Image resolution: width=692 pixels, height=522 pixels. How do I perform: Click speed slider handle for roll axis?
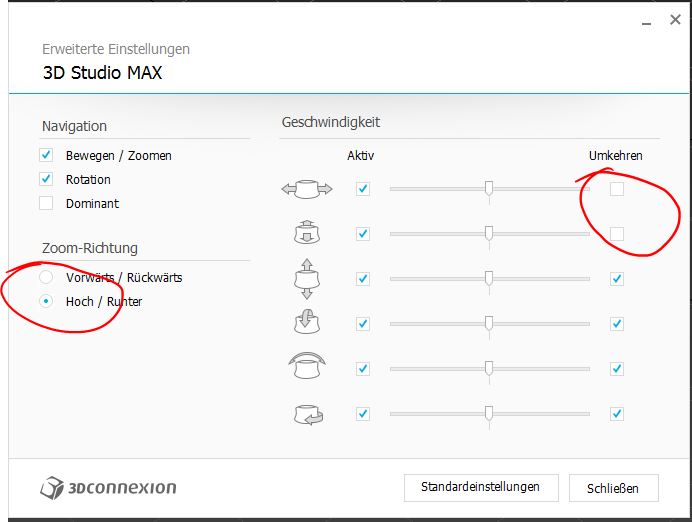coord(489,368)
